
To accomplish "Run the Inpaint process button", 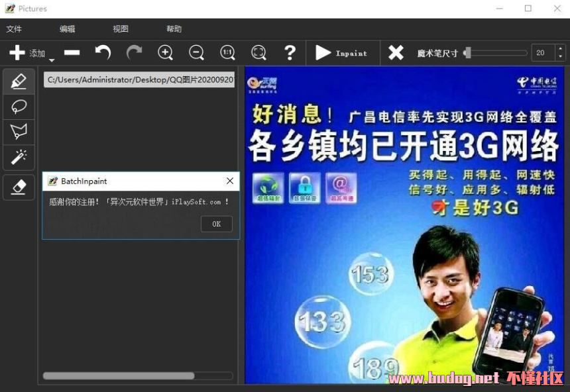I will coord(341,53).
